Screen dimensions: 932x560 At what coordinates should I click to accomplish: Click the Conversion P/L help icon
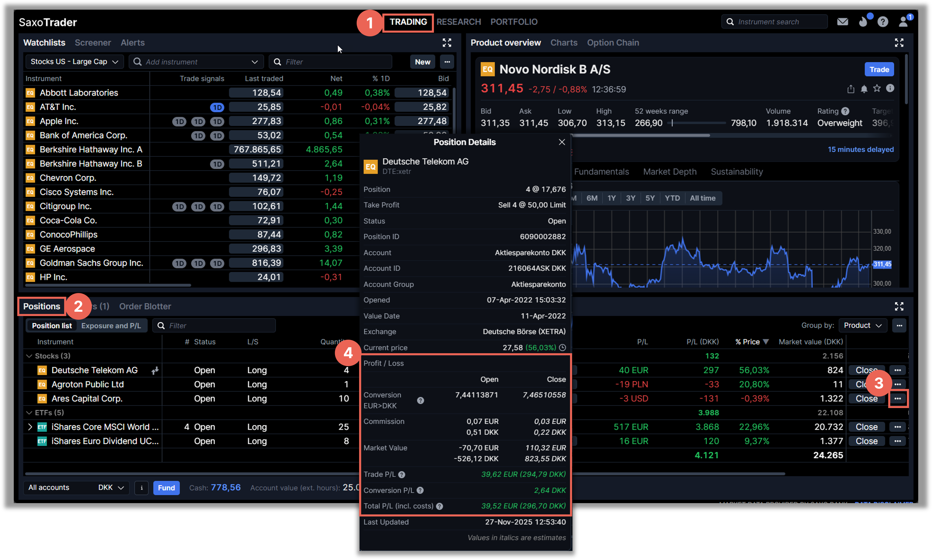(420, 490)
